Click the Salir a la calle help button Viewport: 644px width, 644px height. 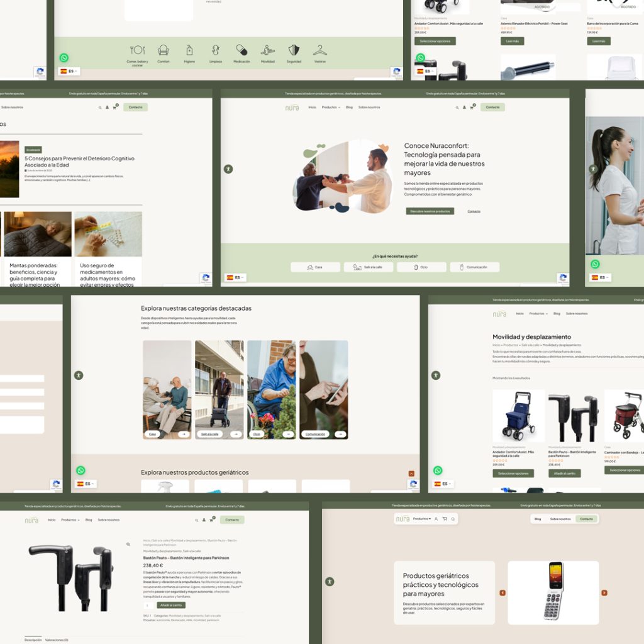pos(369,267)
